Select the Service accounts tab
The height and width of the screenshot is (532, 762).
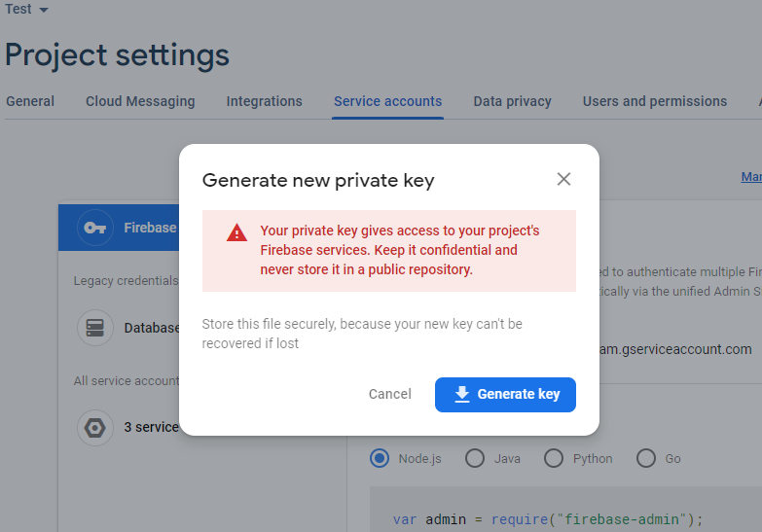387,101
